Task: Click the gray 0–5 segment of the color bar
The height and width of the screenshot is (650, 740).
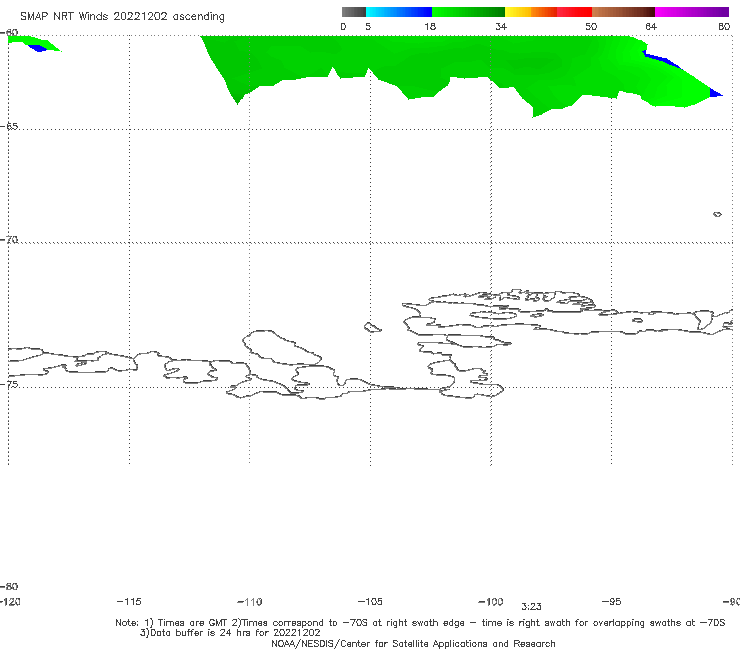Action: (x=353, y=12)
